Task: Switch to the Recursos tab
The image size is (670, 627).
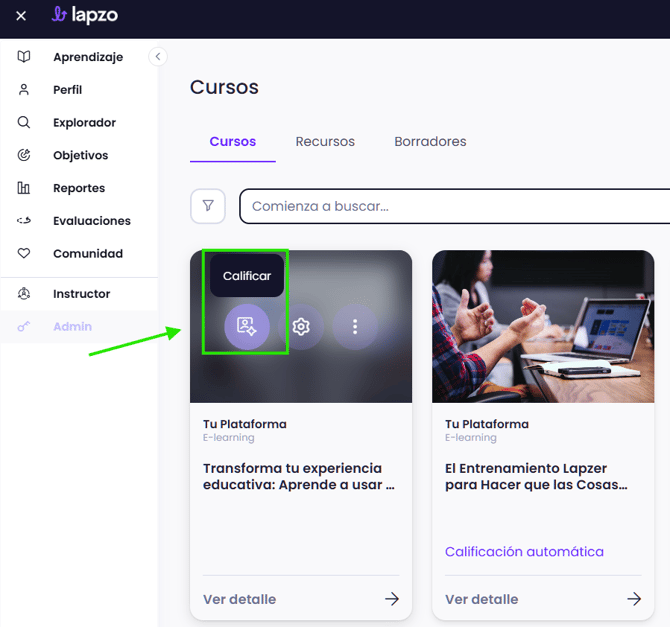Action: tap(325, 142)
